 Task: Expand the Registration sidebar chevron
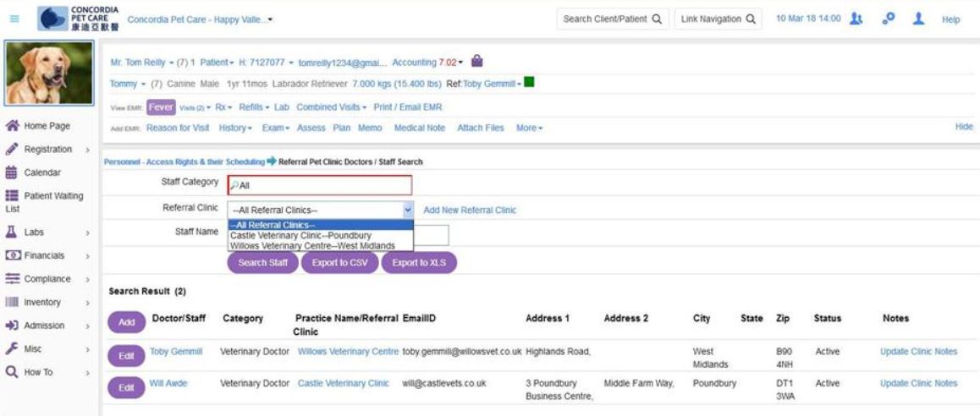87,150
